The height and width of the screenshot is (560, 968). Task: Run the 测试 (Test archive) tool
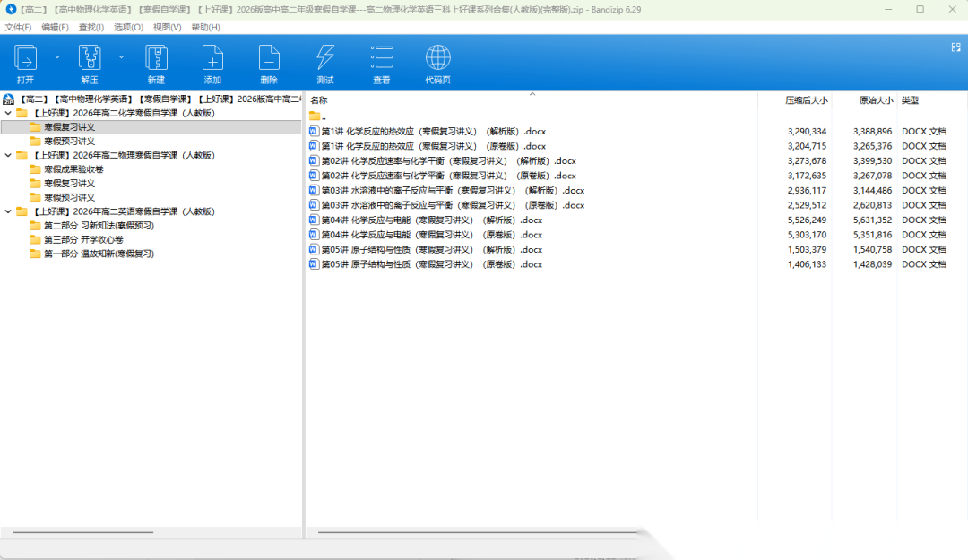325,60
